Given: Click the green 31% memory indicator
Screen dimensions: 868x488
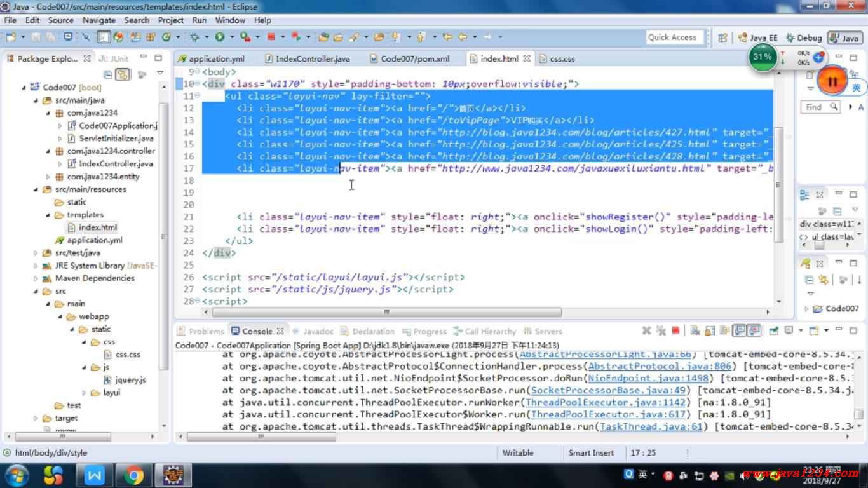Looking at the screenshot, I should [x=762, y=57].
